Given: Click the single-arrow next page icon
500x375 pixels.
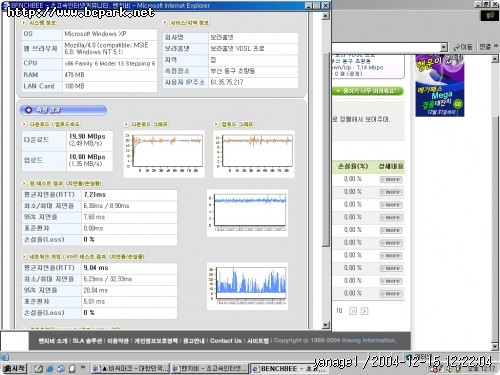Looking at the screenshot, I should click(x=364, y=311).
